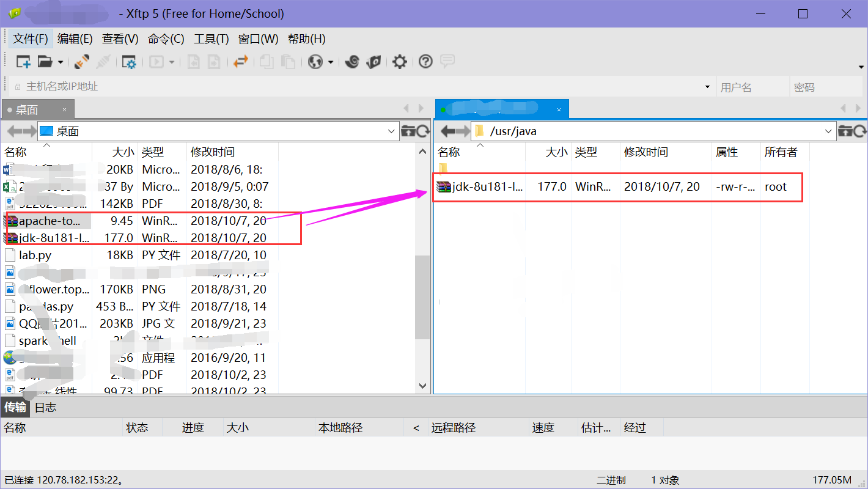
Task: Expand the dropdown arrow beside the play icon
Action: point(172,62)
